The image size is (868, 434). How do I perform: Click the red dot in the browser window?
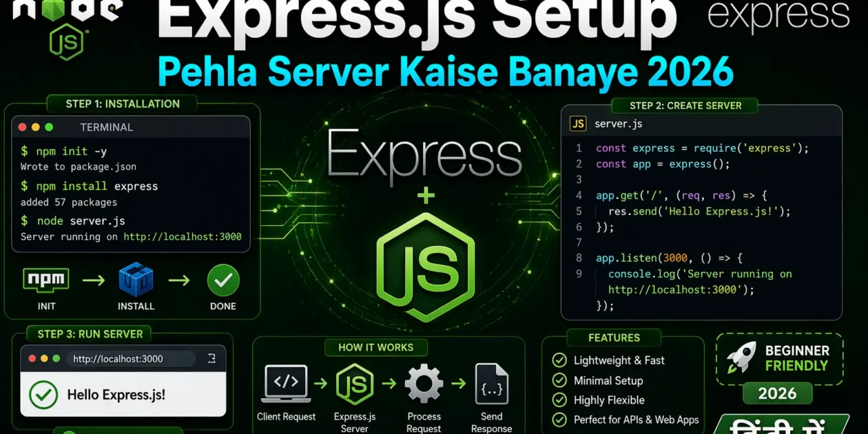(x=32, y=358)
